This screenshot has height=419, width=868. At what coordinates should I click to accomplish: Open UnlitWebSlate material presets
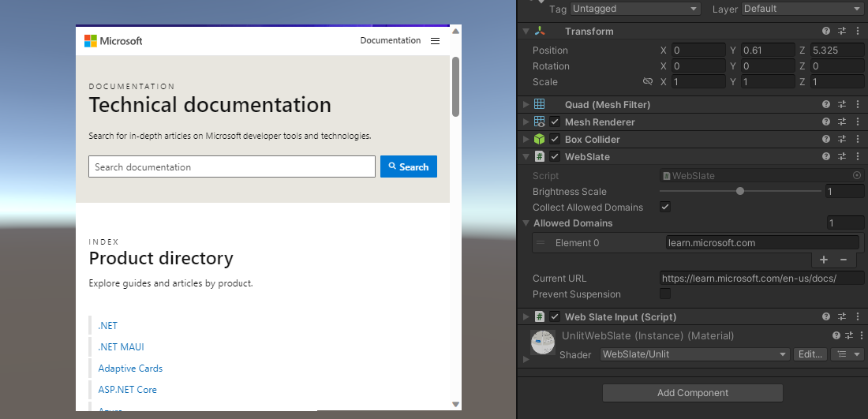click(x=849, y=336)
